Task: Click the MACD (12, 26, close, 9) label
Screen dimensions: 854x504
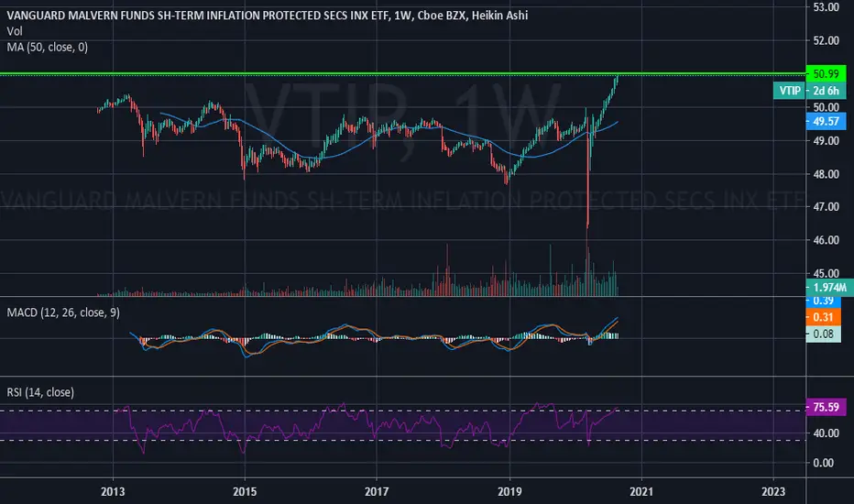Action: click(x=63, y=312)
